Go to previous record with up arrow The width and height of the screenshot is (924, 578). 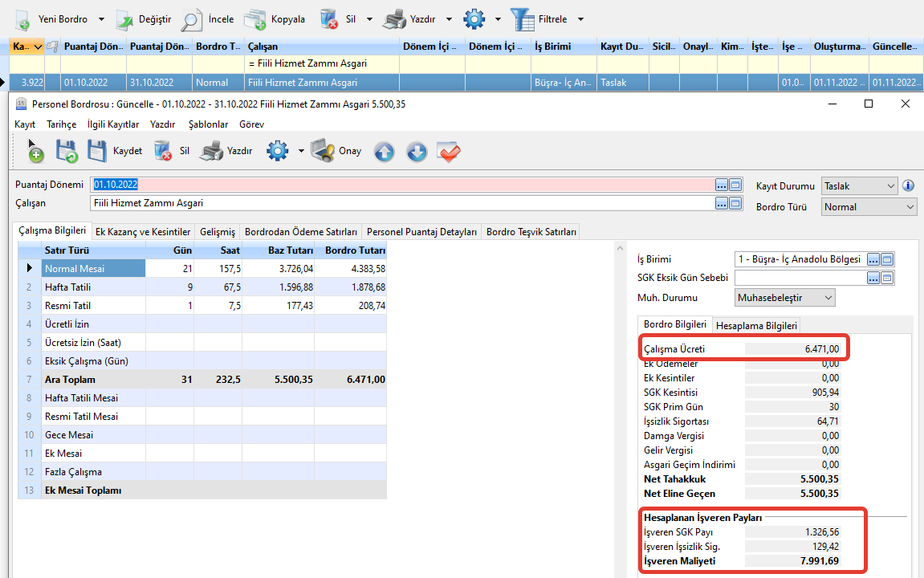click(x=385, y=151)
